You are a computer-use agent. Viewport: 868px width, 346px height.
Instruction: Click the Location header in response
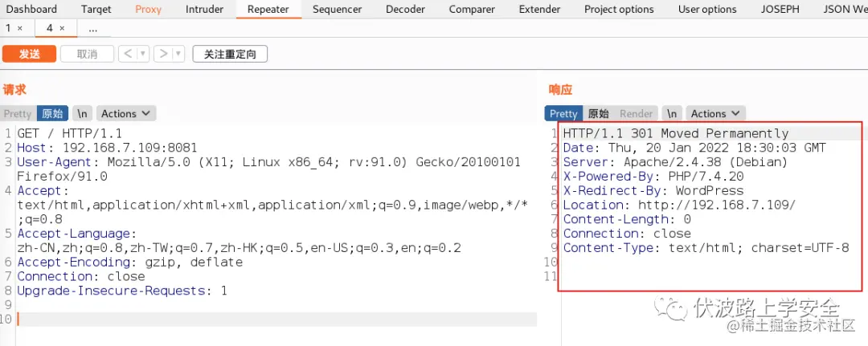pos(679,205)
